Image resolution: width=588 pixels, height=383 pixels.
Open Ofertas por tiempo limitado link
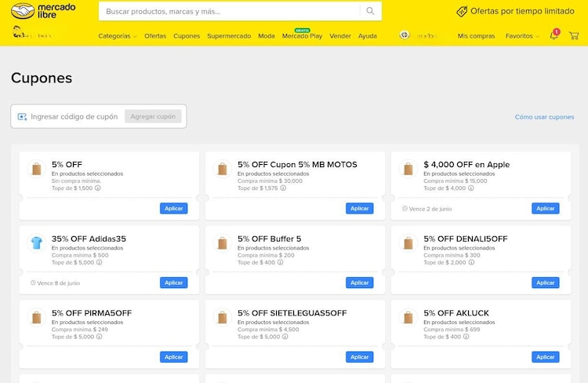point(522,11)
